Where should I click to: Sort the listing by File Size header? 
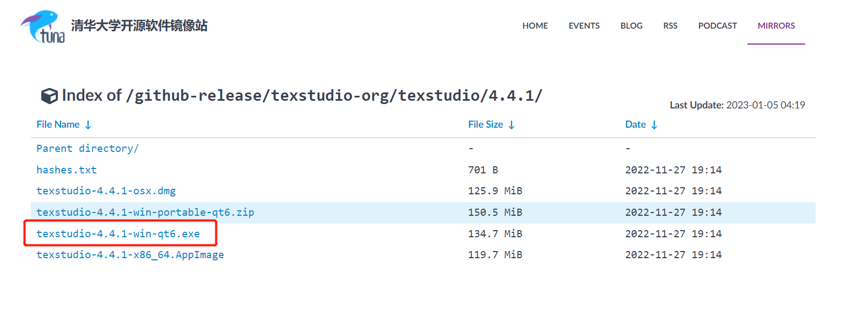pos(485,124)
